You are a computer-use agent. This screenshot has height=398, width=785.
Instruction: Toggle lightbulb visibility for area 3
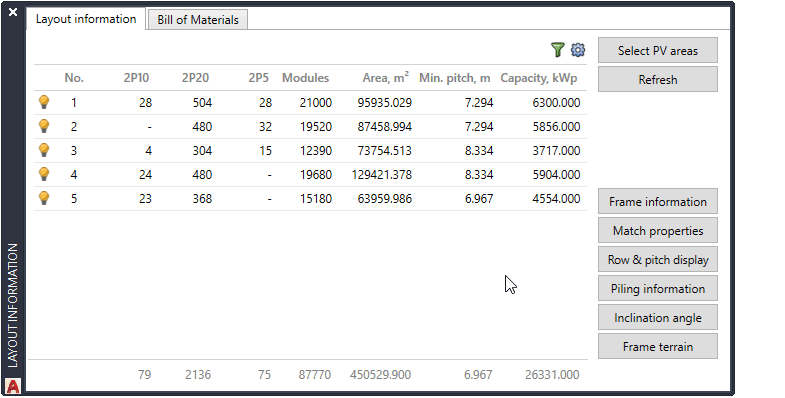tap(44, 150)
